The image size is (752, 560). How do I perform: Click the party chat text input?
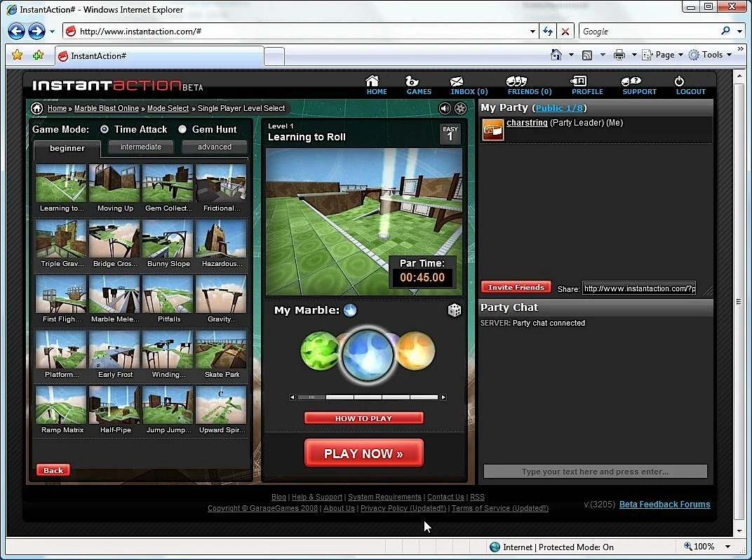click(x=595, y=471)
